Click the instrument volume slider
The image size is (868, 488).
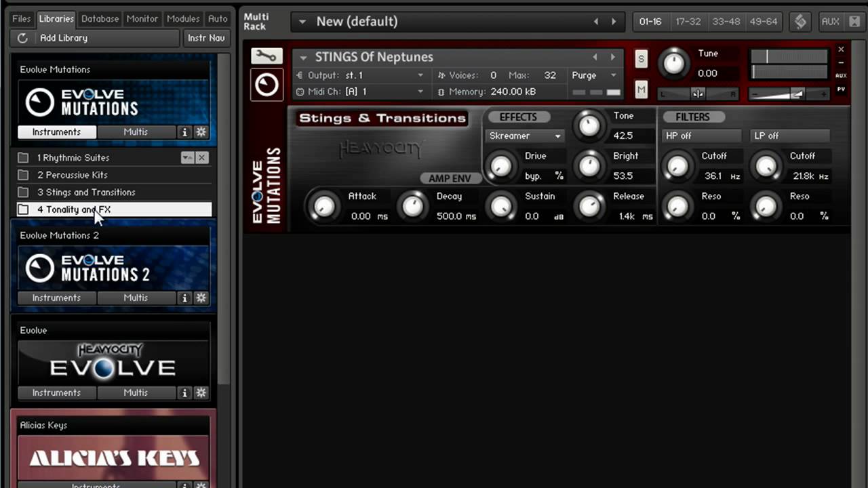point(789,94)
